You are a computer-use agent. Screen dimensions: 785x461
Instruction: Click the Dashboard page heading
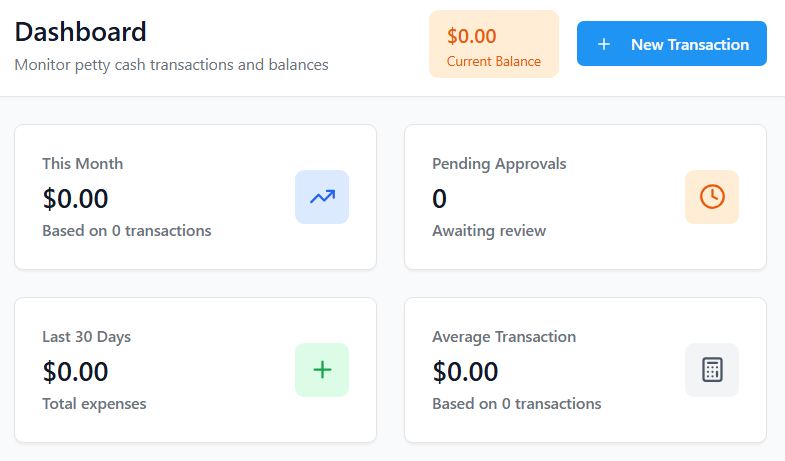click(81, 31)
